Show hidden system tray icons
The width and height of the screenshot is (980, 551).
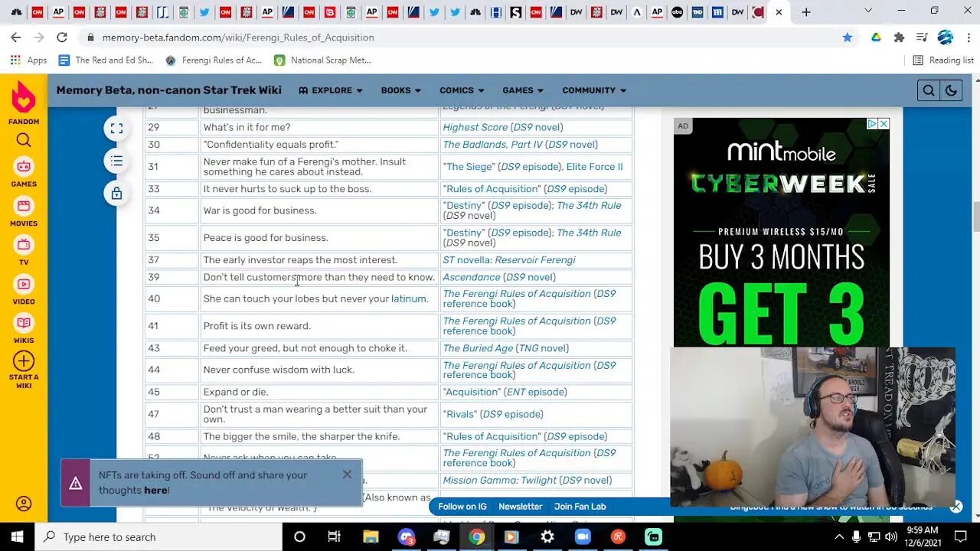(x=840, y=537)
